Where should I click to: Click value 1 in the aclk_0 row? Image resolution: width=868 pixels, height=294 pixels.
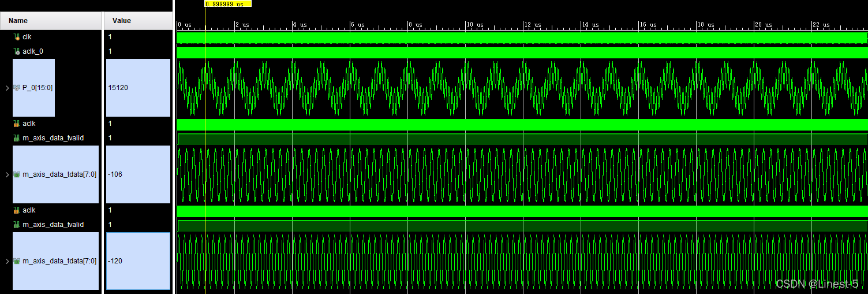[x=110, y=51]
